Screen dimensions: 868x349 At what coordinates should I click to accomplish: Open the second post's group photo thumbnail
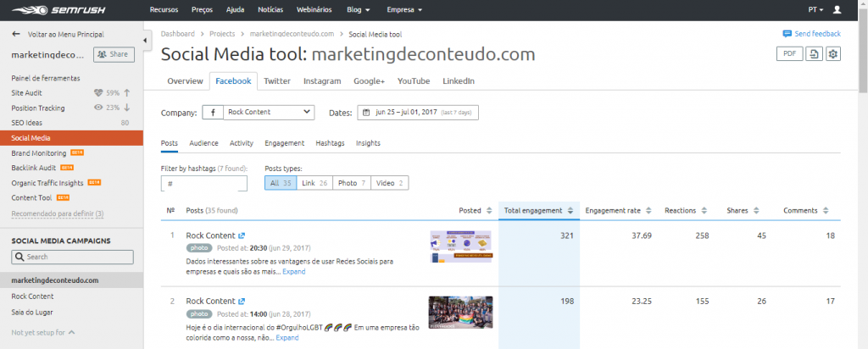click(460, 313)
